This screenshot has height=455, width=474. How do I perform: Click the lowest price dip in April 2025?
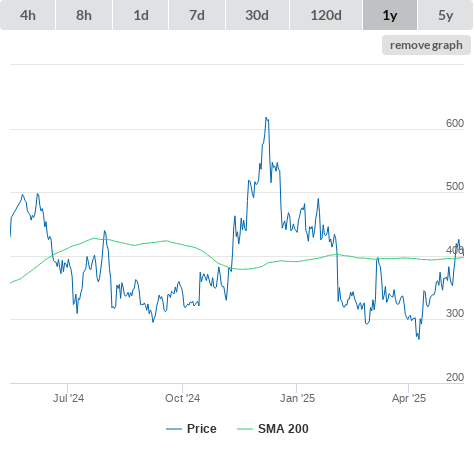point(419,339)
